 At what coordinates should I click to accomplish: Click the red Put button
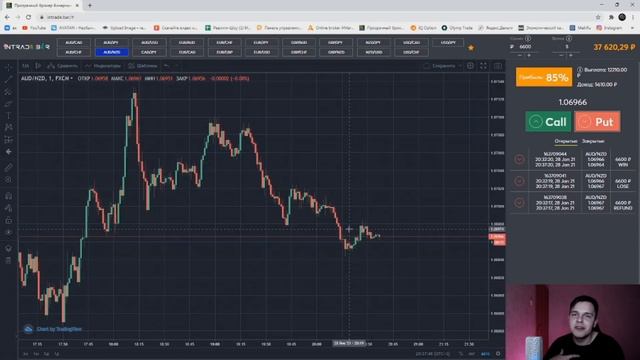(598, 122)
